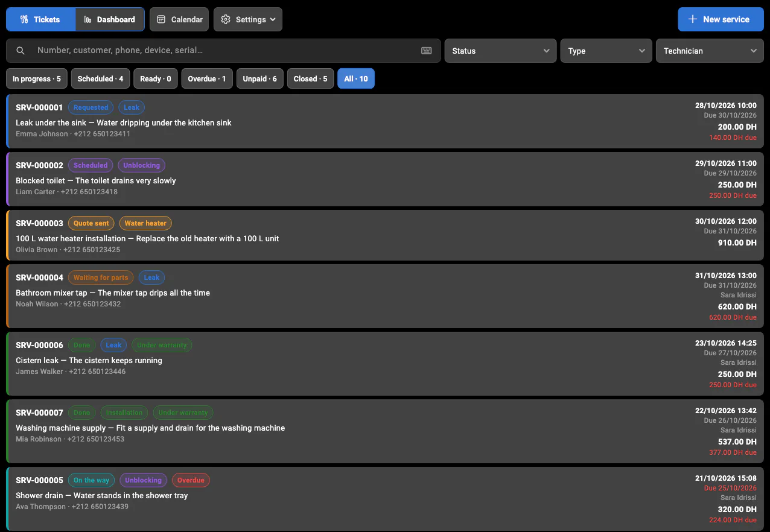This screenshot has height=532, width=770.
Task: Filter by In progress tickets
Action: pos(37,78)
